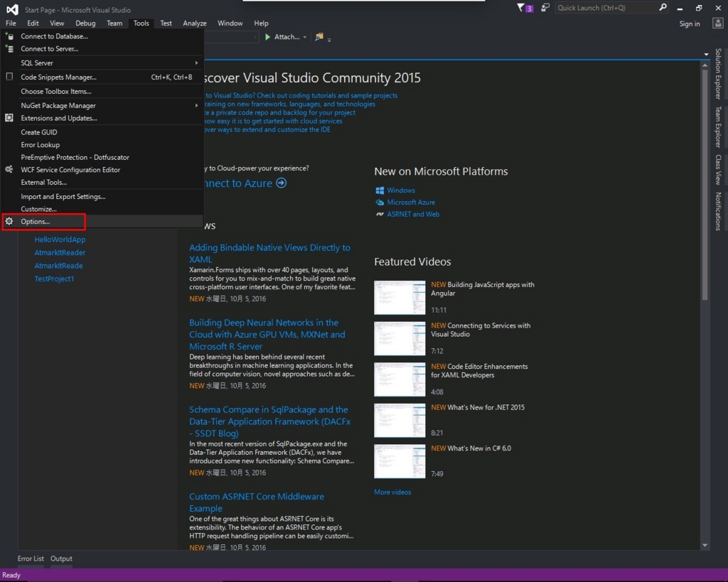Open the Solution Explorer side tab

(718, 74)
